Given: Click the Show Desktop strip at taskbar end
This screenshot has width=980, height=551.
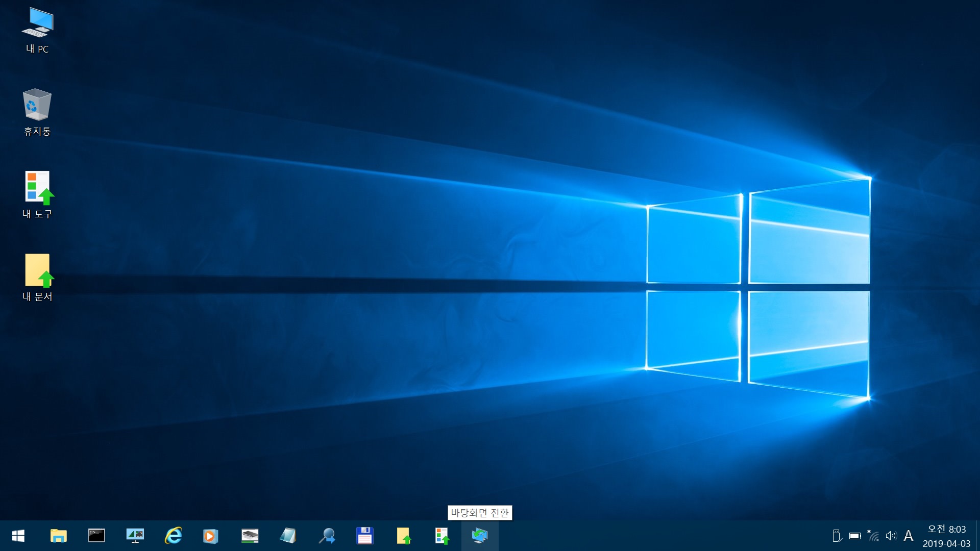Looking at the screenshot, I should pyautogui.click(x=977, y=536).
